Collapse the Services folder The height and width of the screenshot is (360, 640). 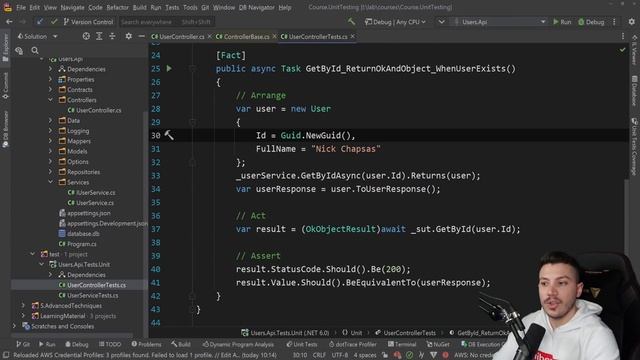point(51,182)
